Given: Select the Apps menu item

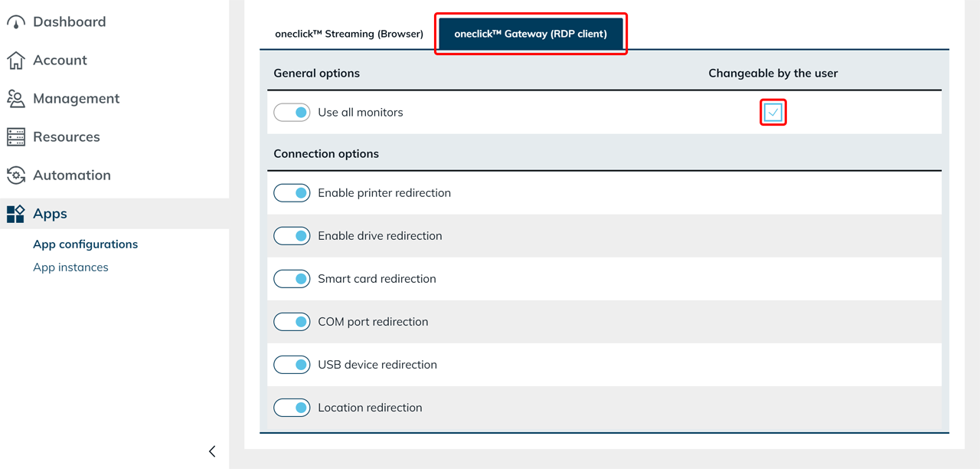Looking at the screenshot, I should [50, 214].
